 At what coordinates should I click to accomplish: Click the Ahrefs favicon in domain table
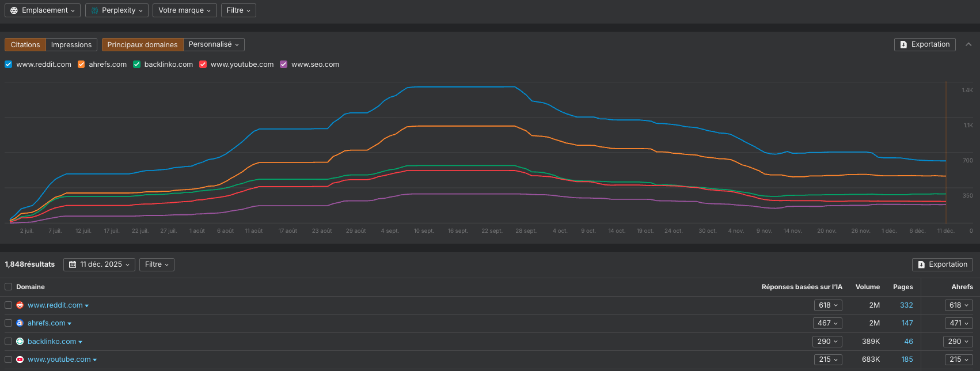point(20,323)
